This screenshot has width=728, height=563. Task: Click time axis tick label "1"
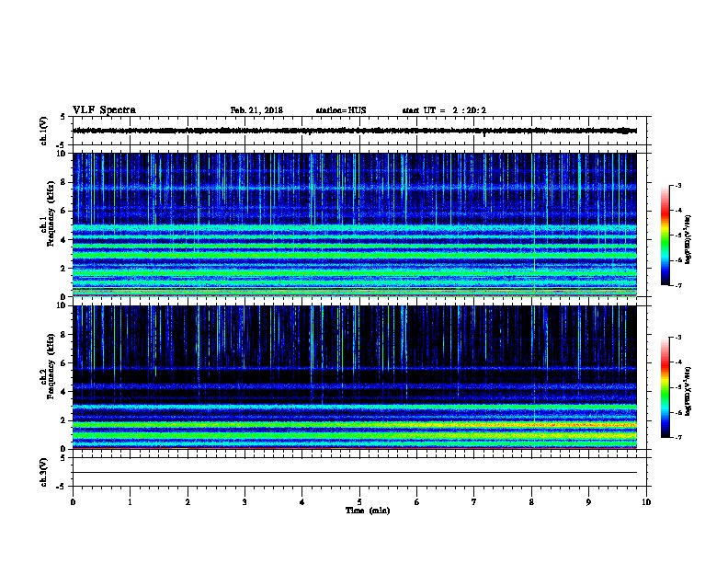coord(130,502)
